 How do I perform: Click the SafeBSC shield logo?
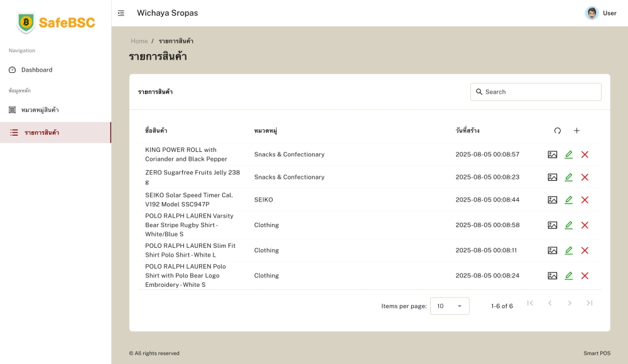tap(26, 23)
